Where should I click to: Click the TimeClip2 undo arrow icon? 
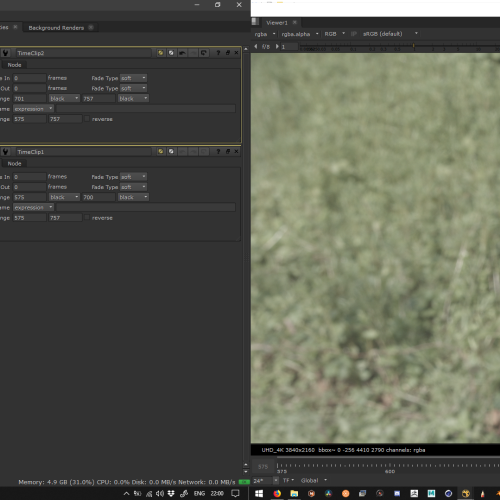pos(182,53)
